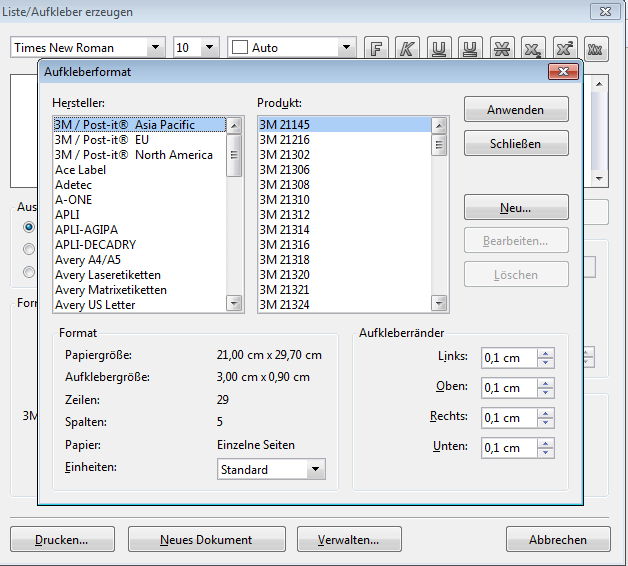This screenshot has width=628, height=566.
Task: Toggle italic (K) formatting icon
Action: [407, 49]
